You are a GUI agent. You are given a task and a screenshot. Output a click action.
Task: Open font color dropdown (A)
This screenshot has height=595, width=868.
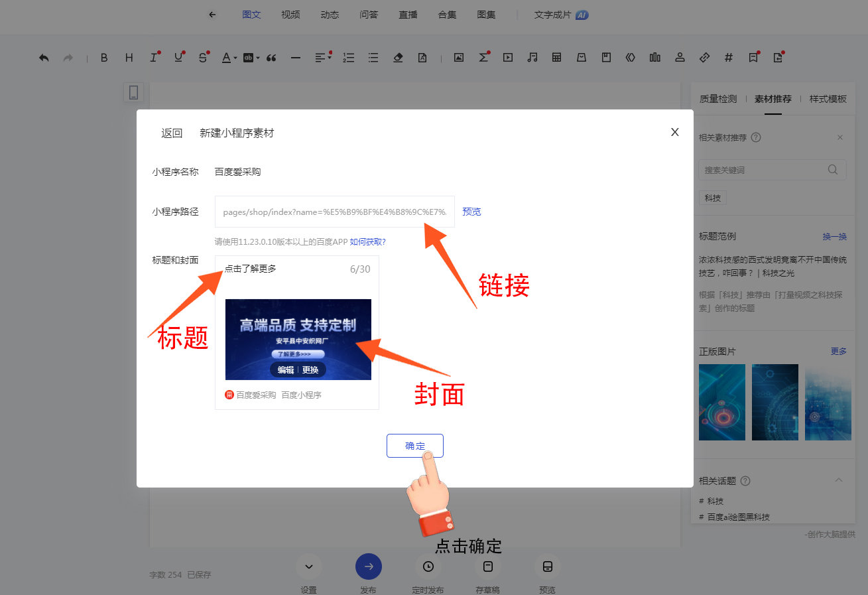pos(229,58)
